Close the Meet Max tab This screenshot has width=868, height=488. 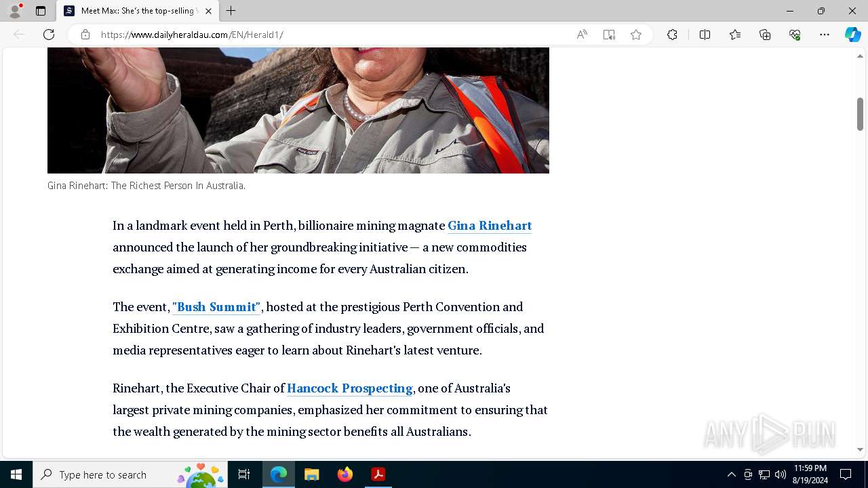point(208,11)
